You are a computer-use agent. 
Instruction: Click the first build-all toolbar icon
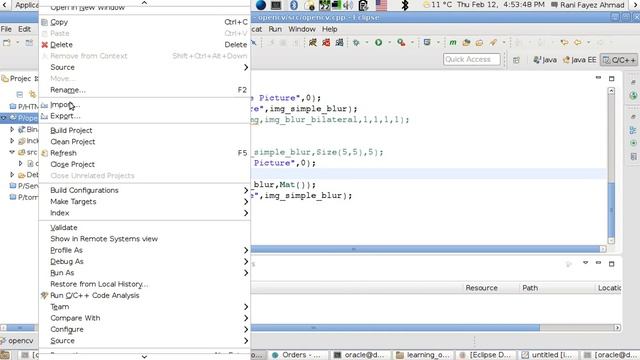point(313,42)
